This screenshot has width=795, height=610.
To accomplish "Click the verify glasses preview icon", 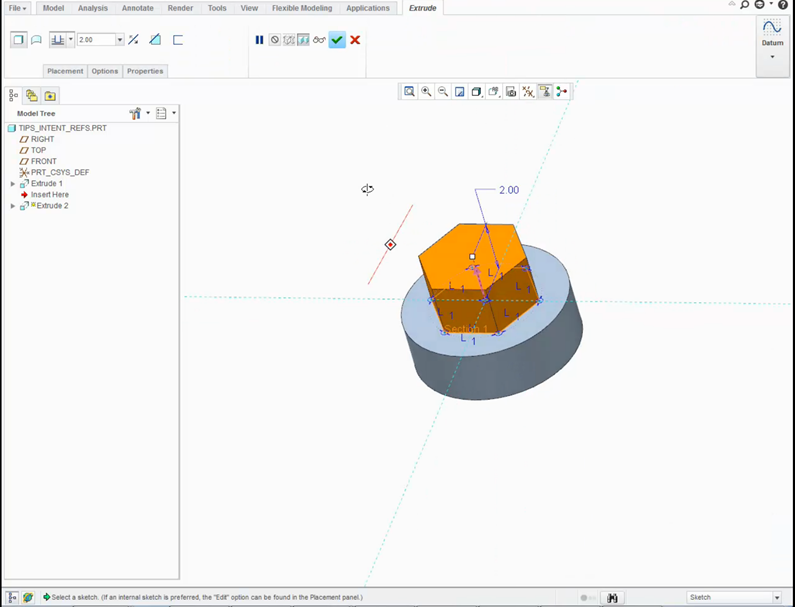I will (319, 40).
